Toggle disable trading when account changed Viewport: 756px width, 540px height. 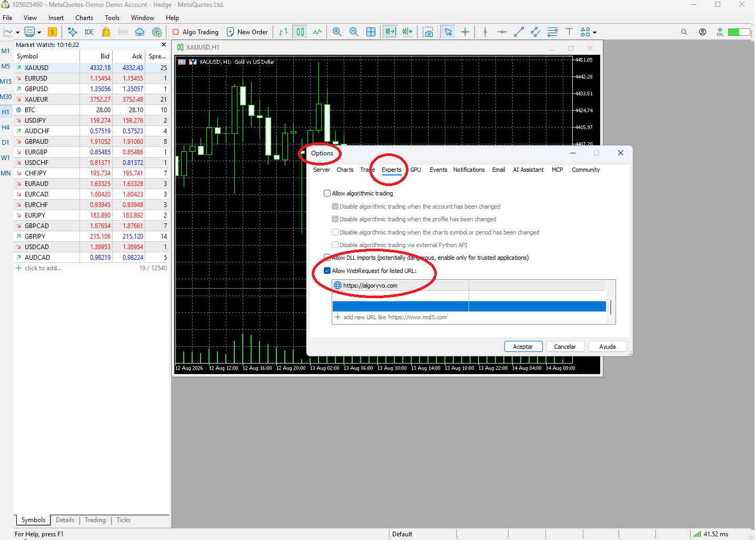tap(335, 207)
